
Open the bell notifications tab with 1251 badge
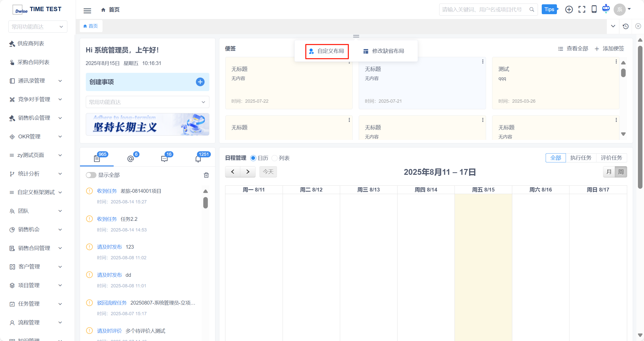(x=198, y=159)
